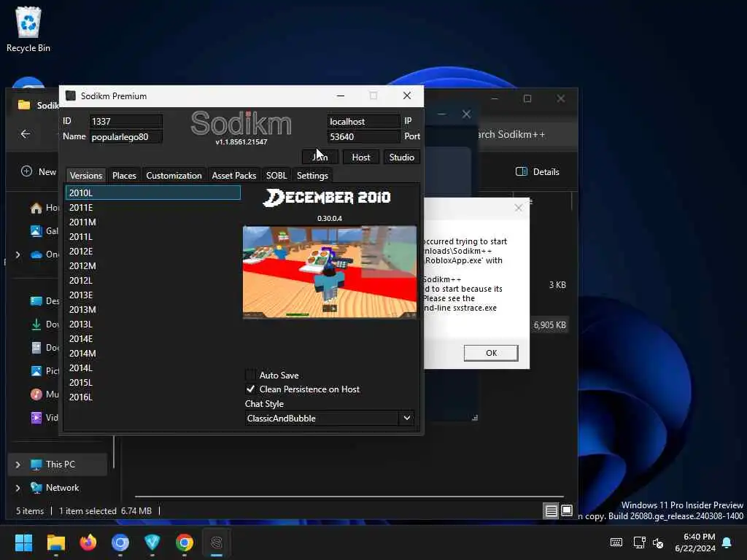This screenshot has height=560, width=747.
Task: Open the Recycle Bin desktop icon
Action: click(28, 29)
